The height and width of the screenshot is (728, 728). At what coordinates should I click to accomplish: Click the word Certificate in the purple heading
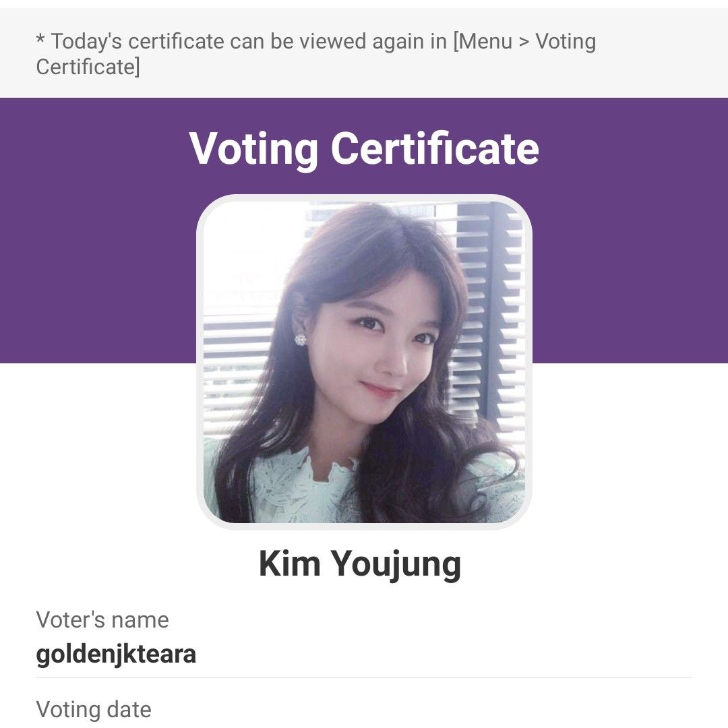tap(435, 148)
